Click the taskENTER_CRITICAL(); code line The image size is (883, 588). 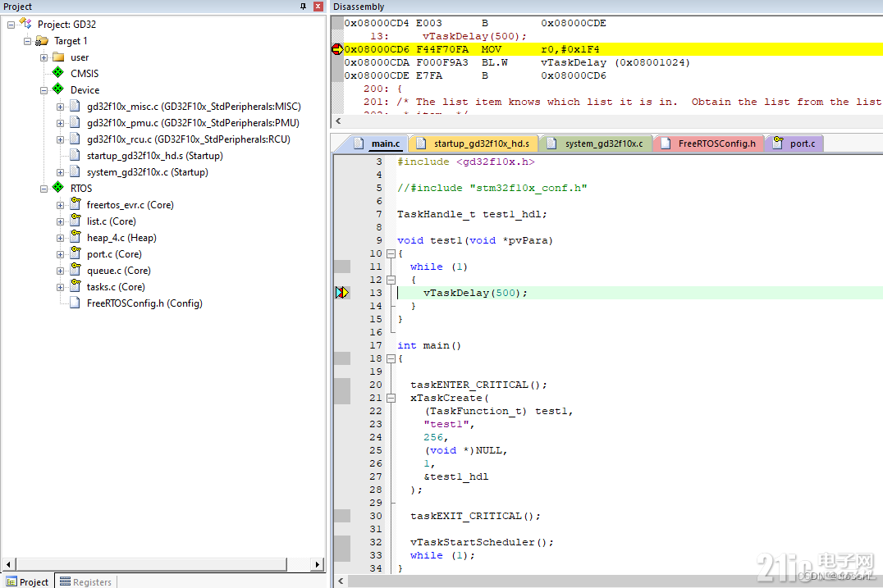pos(478,385)
